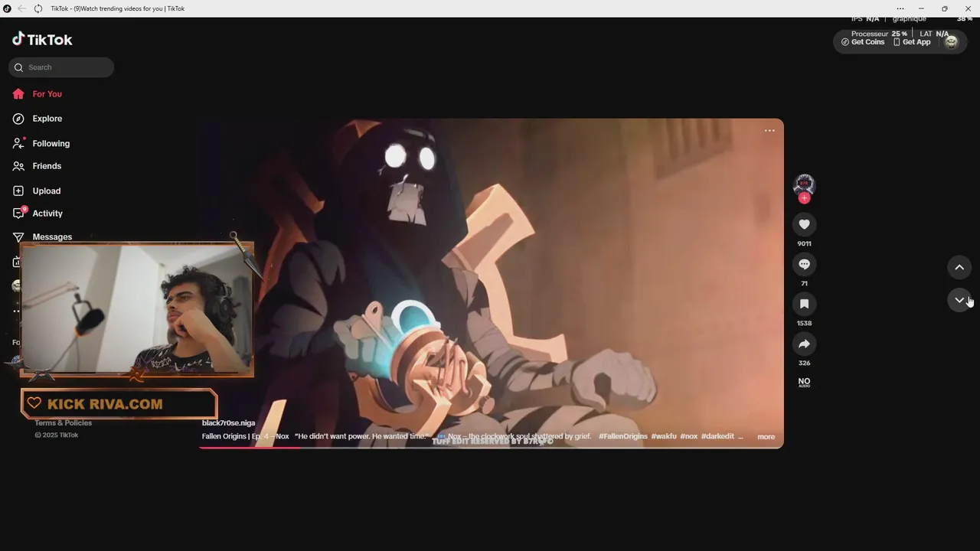Viewport: 980px width, 551px height.
Task: Open the #darkedit hashtag
Action: [717, 436]
